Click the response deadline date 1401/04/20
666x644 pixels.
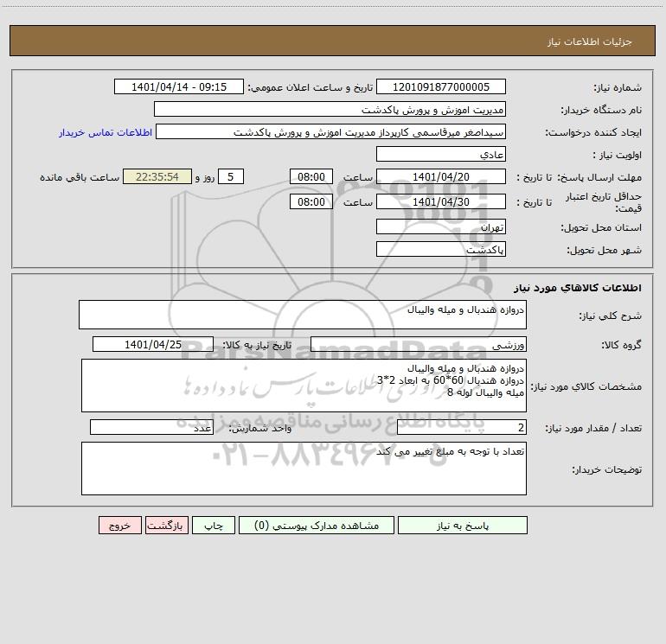441,176
